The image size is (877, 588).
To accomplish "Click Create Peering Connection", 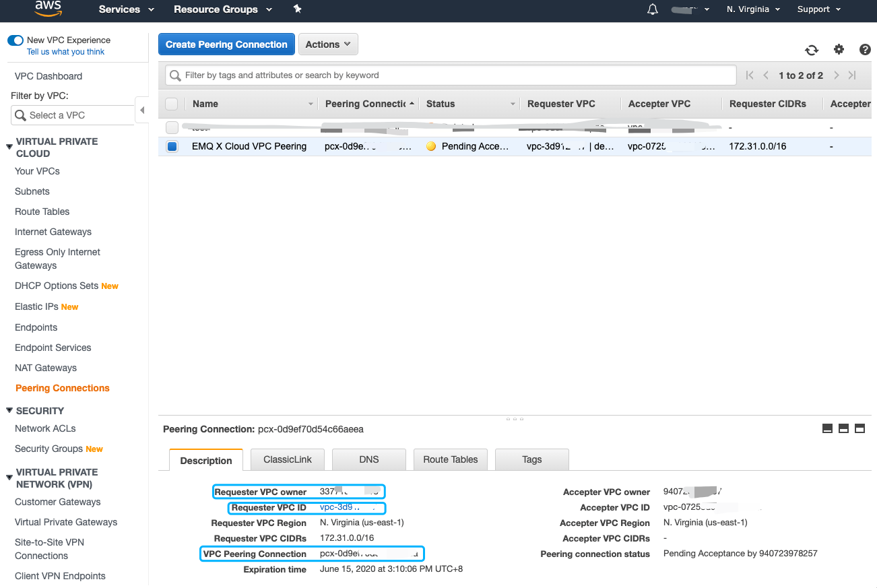I will pos(226,44).
